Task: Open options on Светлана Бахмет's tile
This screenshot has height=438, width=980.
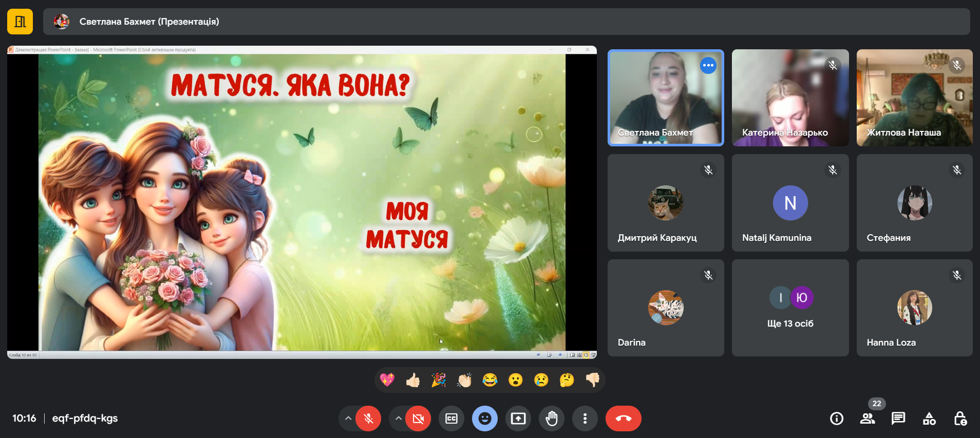Action: (708, 65)
